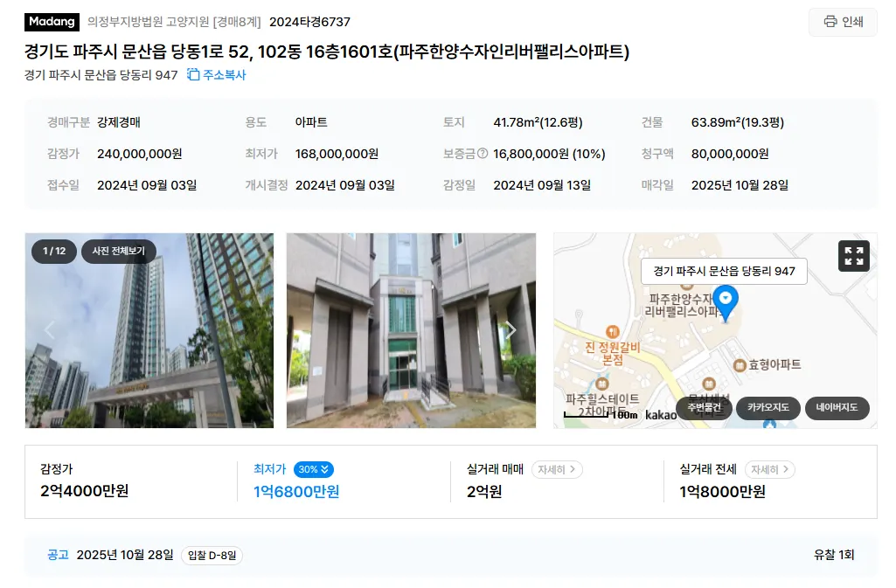Click the kakao logo on map
The image size is (896, 588).
(661, 415)
